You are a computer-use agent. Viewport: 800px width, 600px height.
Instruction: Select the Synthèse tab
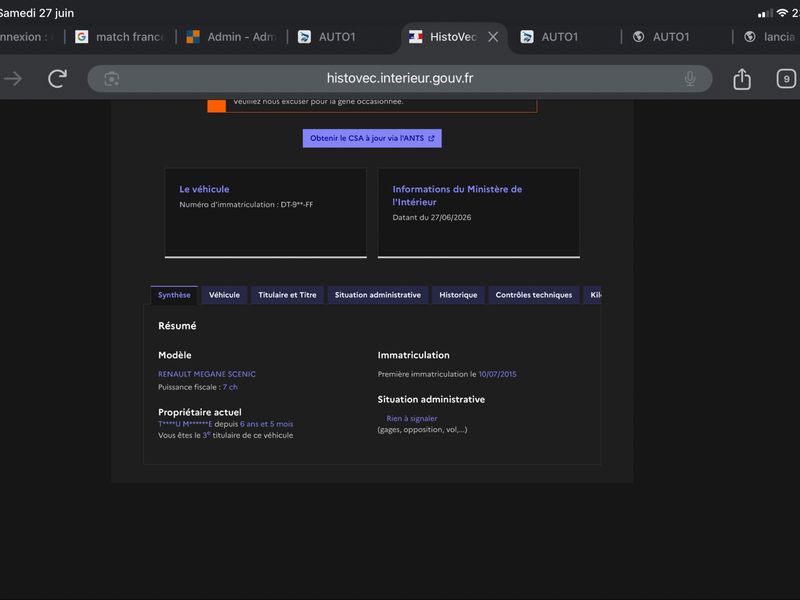point(174,295)
